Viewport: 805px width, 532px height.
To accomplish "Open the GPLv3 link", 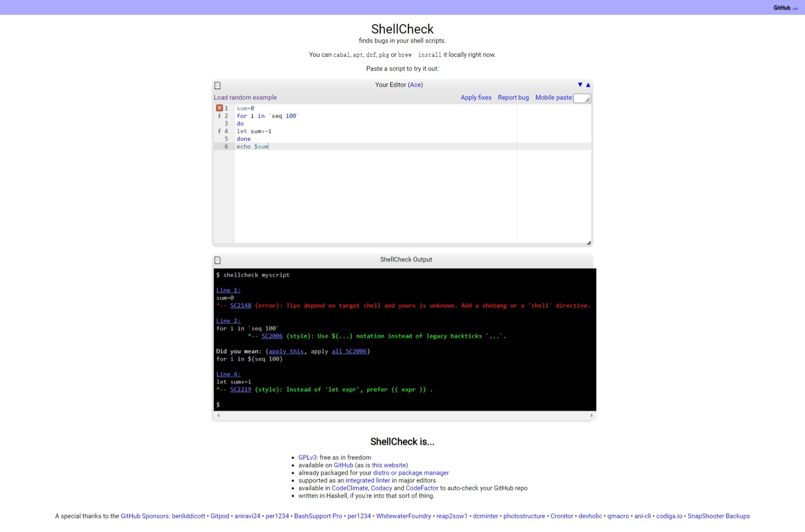I will (308, 458).
